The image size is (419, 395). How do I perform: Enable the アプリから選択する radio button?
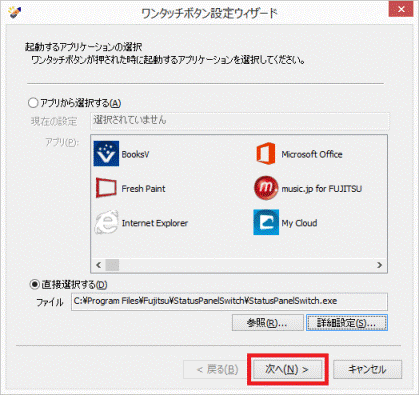pyautogui.click(x=33, y=103)
